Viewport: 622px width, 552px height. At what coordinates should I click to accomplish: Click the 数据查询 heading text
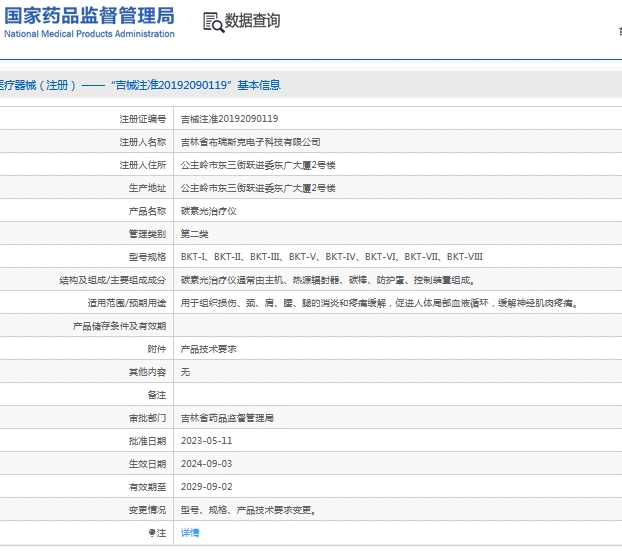[252, 21]
